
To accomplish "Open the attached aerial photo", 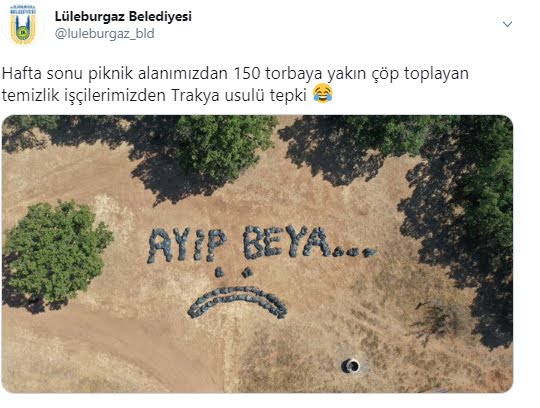I will tap(257, 254).
